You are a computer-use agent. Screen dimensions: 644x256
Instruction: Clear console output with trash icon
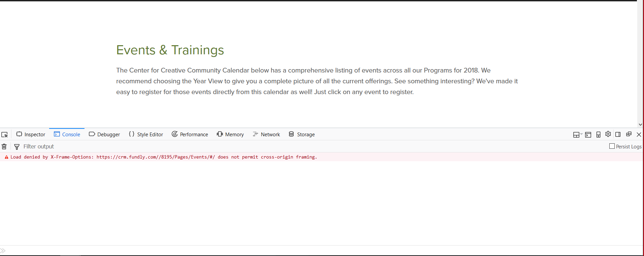pyautogui.click(x=4, y=146)
